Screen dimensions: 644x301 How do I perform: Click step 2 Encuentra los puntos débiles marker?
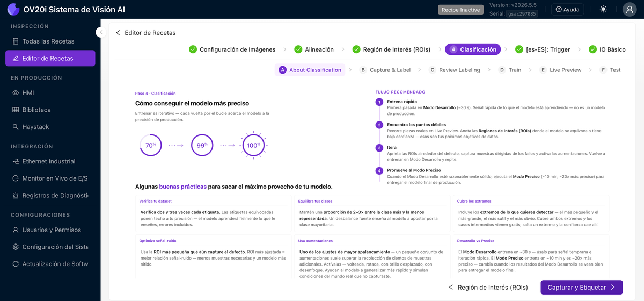(379, 125)
